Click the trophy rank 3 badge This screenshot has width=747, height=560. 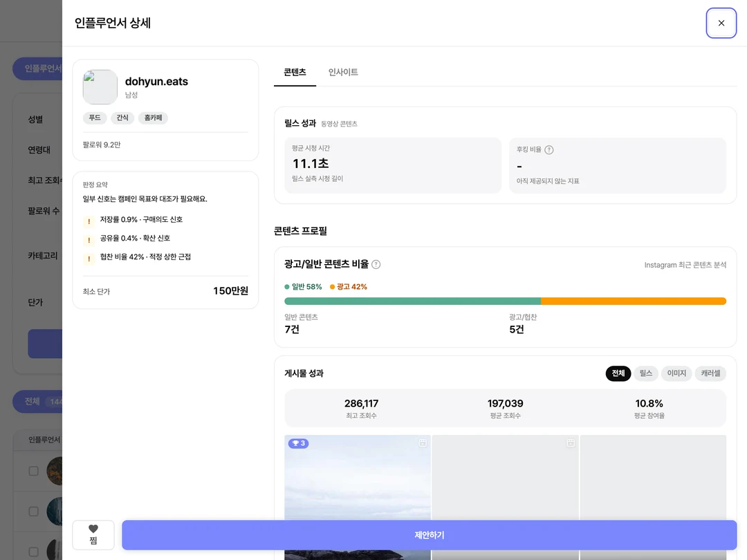tap(298, 443)
